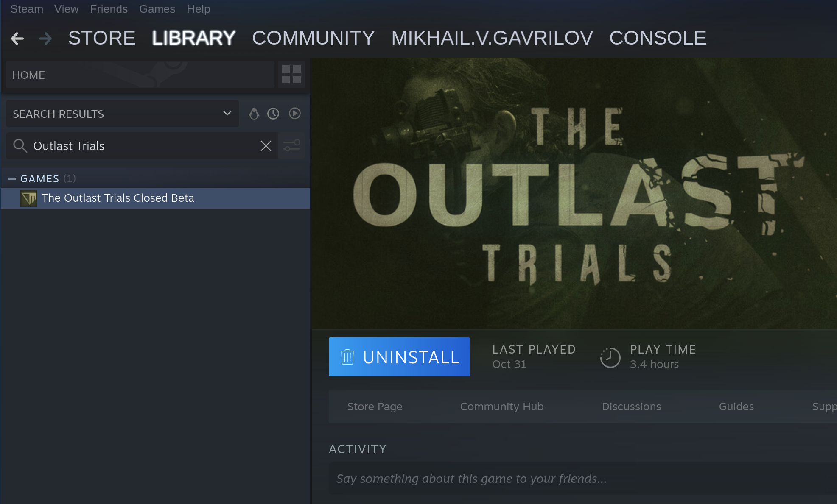
Task: Click the 'Oct 31' last played date
Action: coord(509,365)
